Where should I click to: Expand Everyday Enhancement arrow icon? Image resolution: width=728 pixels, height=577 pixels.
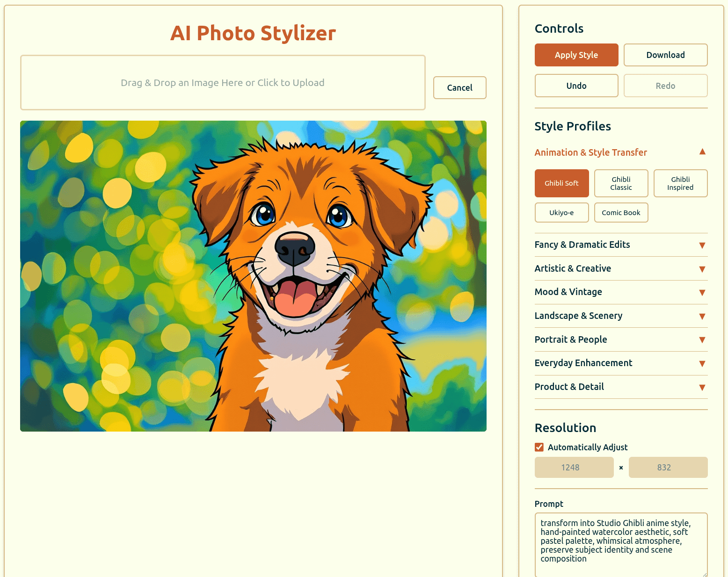(702, 364)
